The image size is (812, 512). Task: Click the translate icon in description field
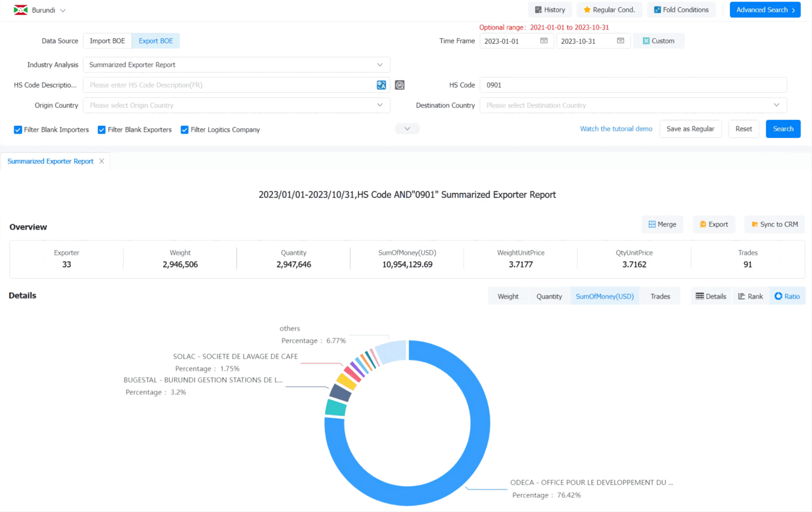click(381, 85)
